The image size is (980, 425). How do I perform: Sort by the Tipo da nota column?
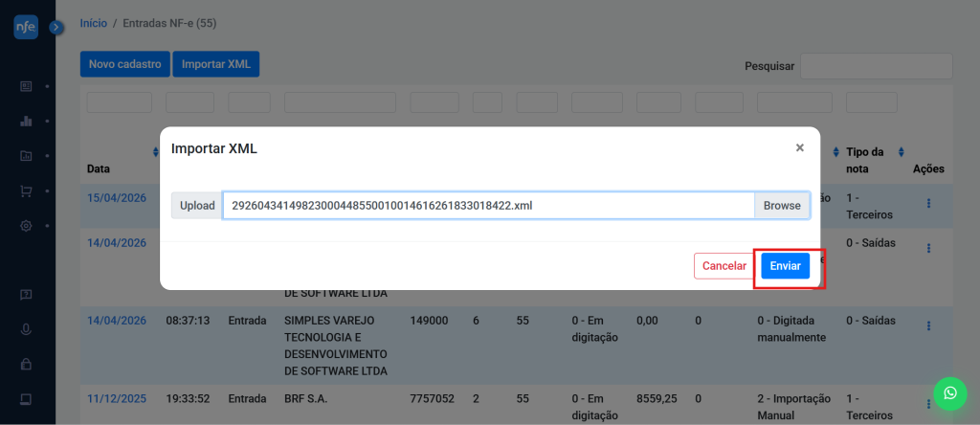coord(902,153)
